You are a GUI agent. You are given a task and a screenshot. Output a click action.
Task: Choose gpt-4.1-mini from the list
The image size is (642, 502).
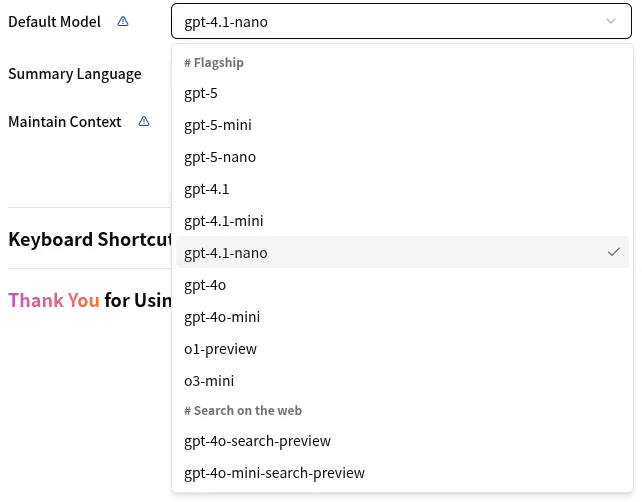224,221
